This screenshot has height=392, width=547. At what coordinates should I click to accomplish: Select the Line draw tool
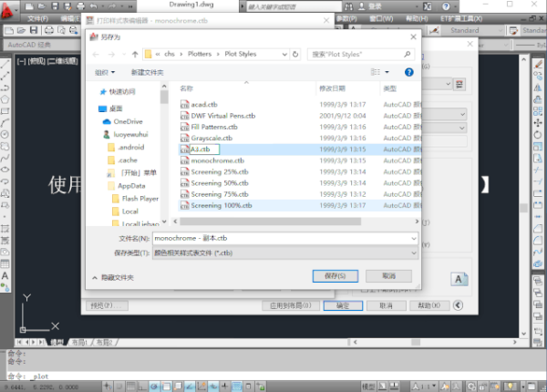coord(5,64)
